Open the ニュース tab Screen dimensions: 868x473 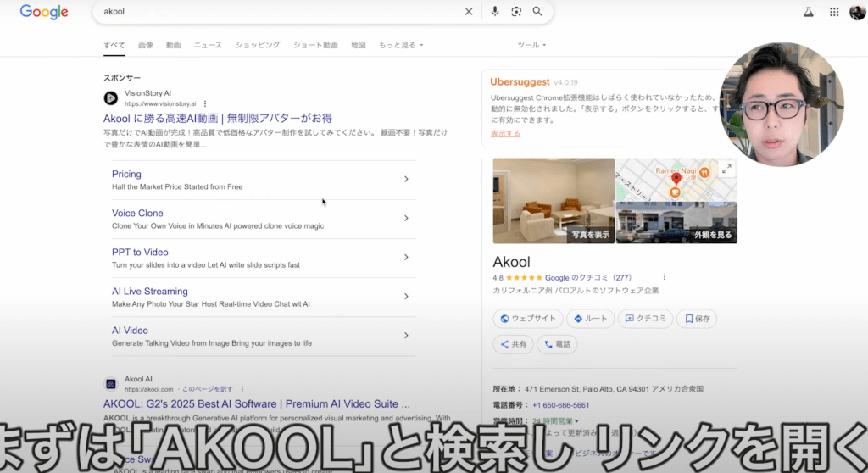click(209, 46)
